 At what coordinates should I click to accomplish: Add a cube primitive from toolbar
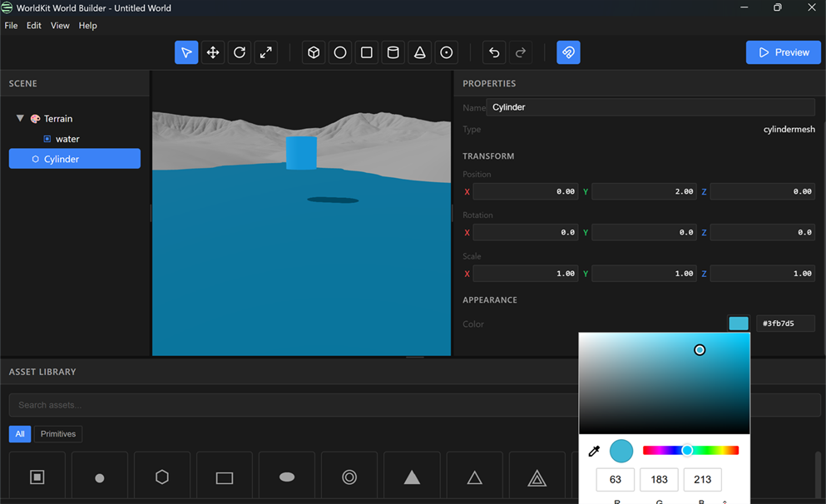[x=314, y=52]
